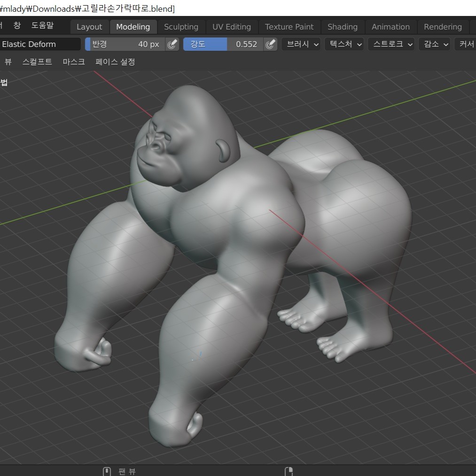
Task: Open the 스컬프트 menu
Action: 37,62
